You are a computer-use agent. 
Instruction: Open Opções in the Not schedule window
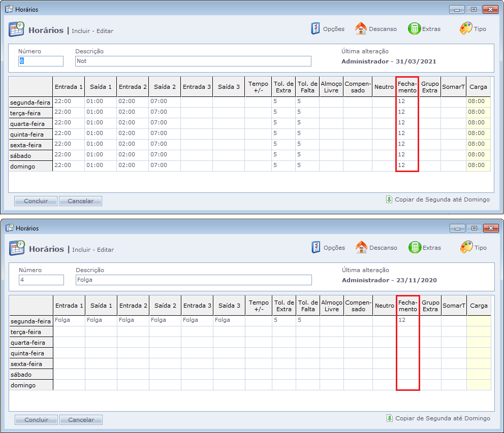click(328, 29)
